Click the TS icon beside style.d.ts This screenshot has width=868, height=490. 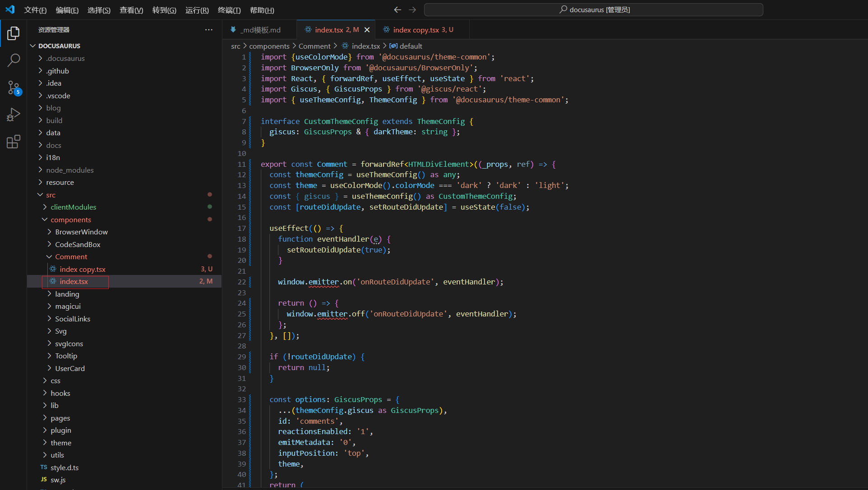(x=44, y=467)
